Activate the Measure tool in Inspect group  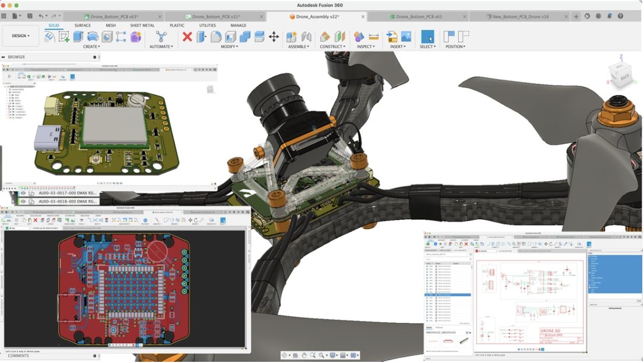click(x=374, y=35)
